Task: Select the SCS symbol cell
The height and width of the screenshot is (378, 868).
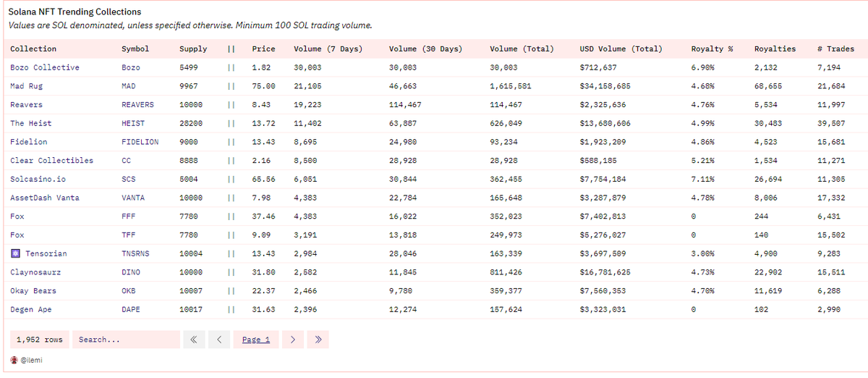Action: 129,179
